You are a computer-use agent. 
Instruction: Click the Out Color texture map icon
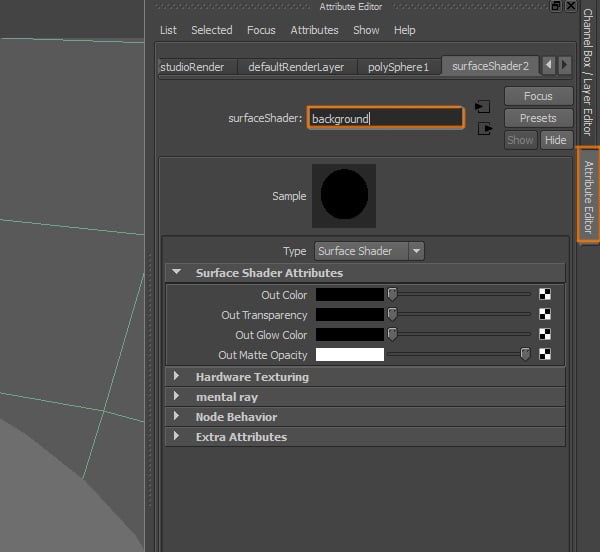pos(545,295)
